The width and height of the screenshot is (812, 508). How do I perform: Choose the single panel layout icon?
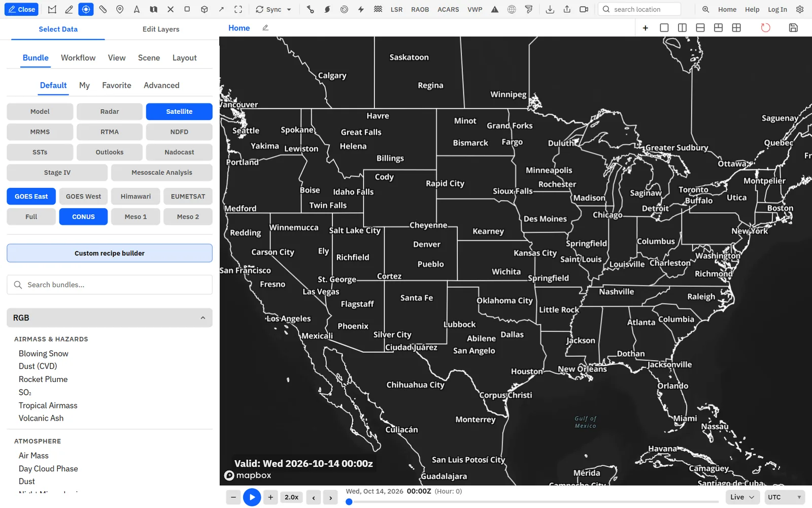click(664, 27)
